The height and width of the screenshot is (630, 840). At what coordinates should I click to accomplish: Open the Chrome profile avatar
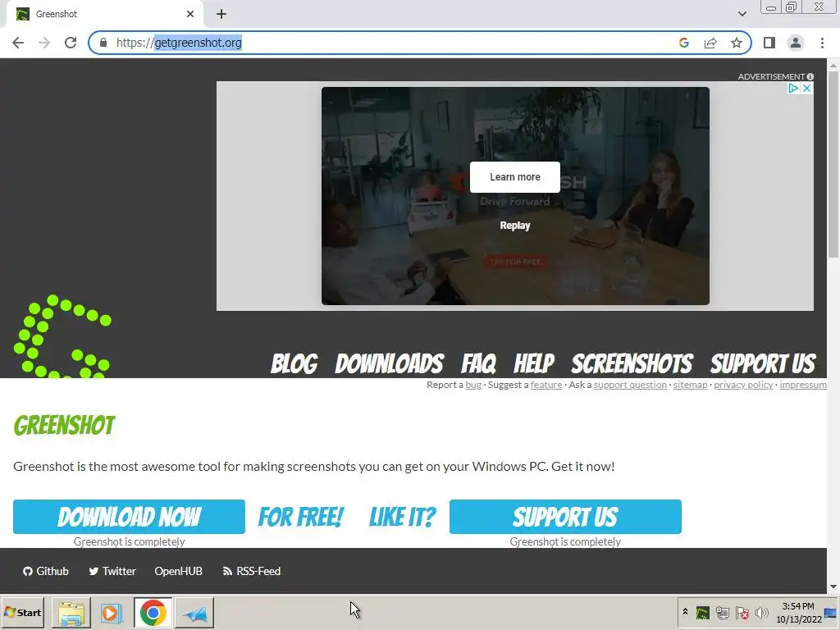tap(796, 43)
